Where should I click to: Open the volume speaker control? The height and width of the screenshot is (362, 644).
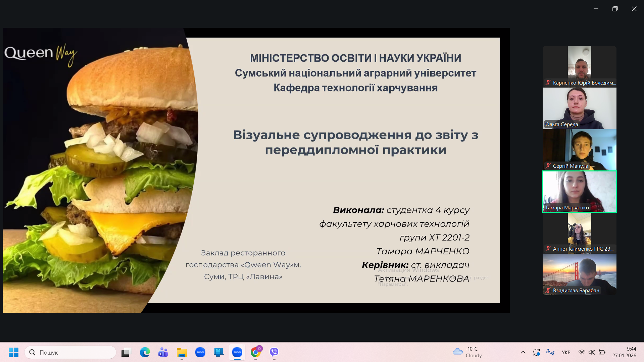pos(592,352)
